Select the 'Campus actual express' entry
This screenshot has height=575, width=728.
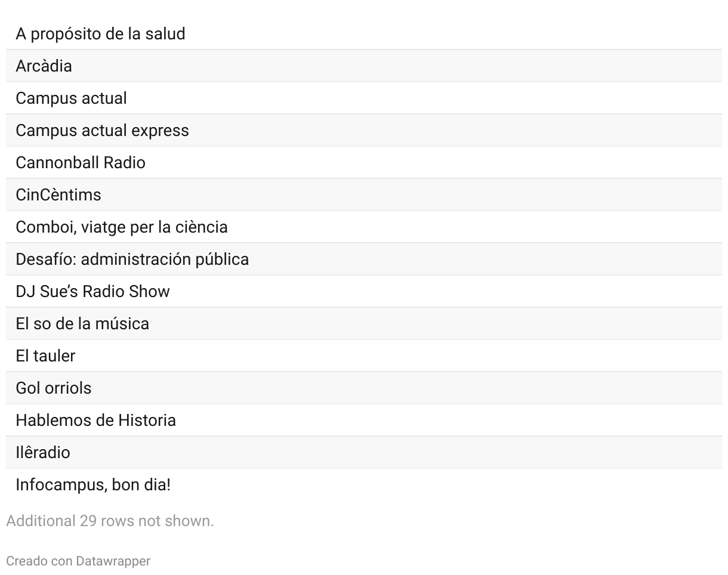(102, 131)
